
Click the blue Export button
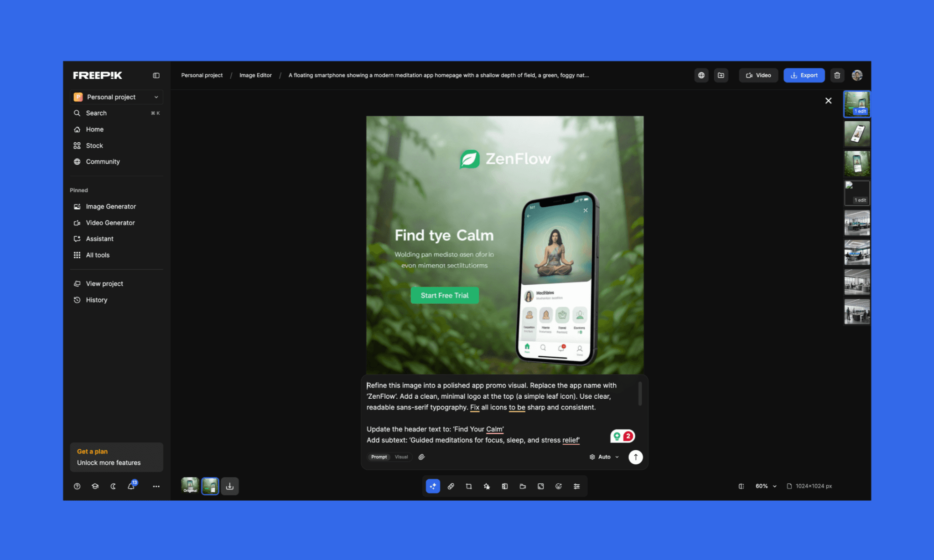tap(804, 75)
